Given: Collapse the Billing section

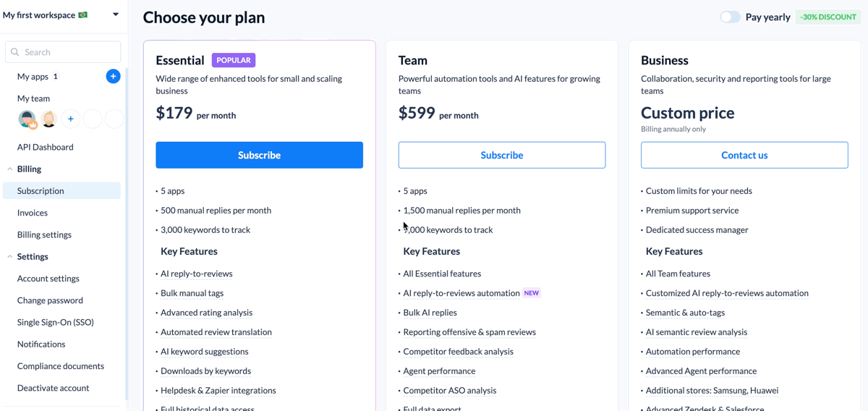Looking at the screenshot, I should (x=9, y=169).
